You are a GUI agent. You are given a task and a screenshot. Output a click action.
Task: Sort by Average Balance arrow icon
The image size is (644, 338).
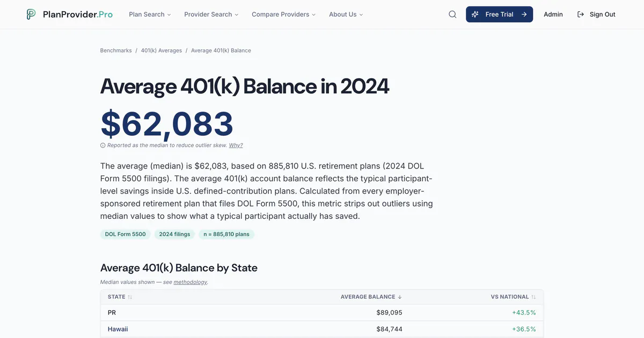[x=399, y=297]
